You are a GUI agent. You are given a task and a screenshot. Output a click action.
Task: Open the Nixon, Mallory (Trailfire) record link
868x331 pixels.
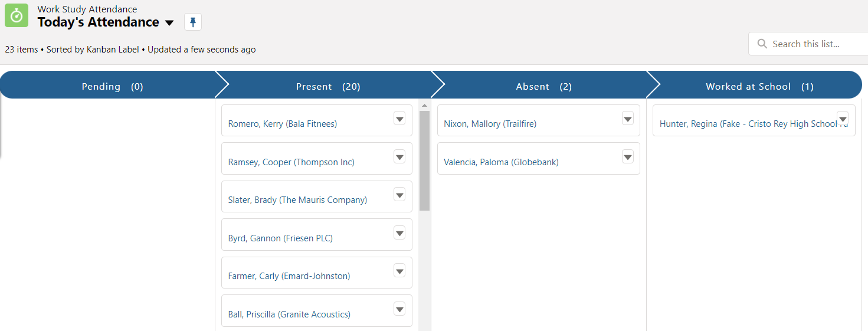point(490,124)
